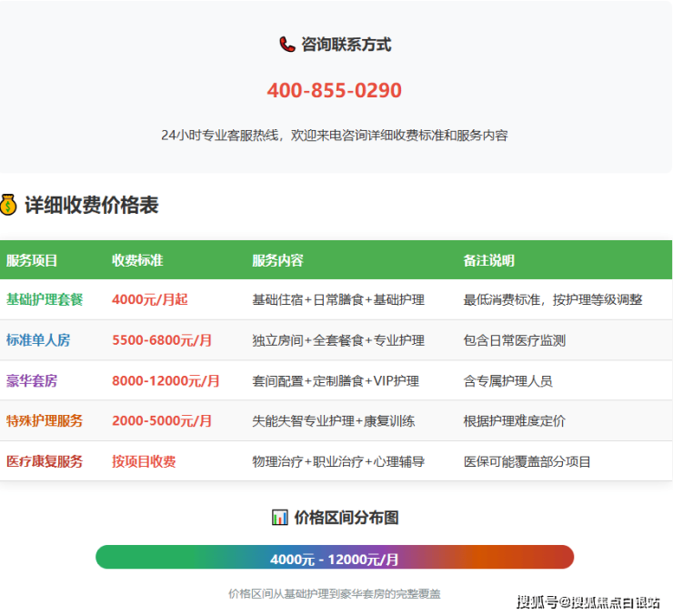The width and height of the screenshot is (673, 616).
Task: Click the 8000-12000元/月 price cell
Action: click(166, 380)
